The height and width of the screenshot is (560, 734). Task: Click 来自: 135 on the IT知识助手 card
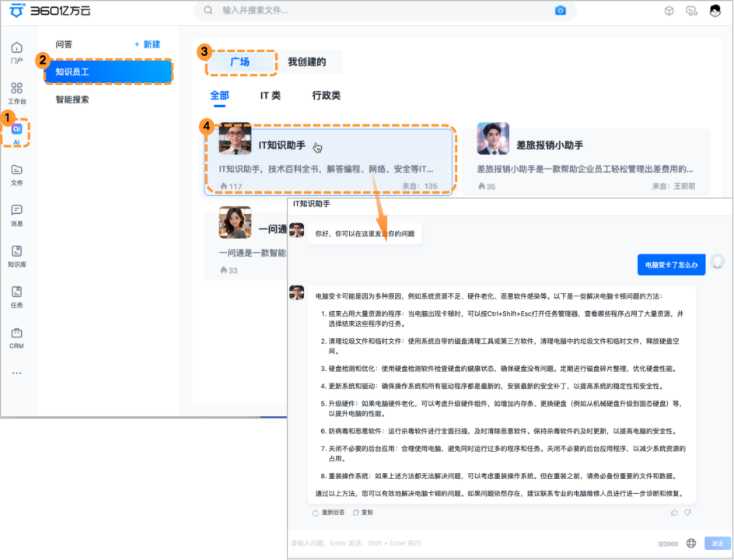(420, 187)
